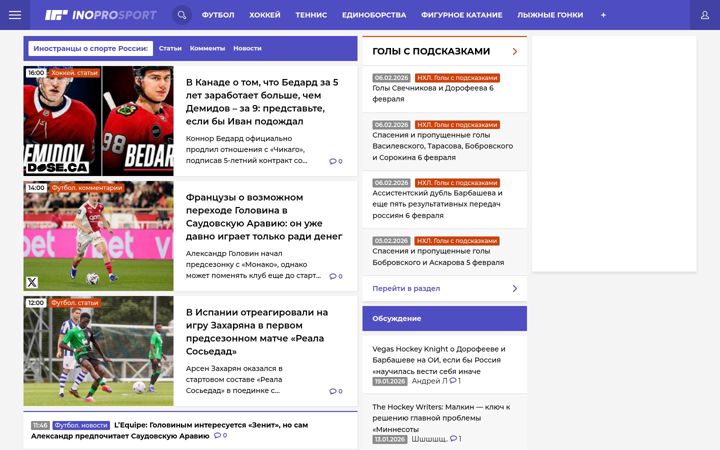
Task: Click Футбол. статьи tag on third card
Action: [75, 303]
